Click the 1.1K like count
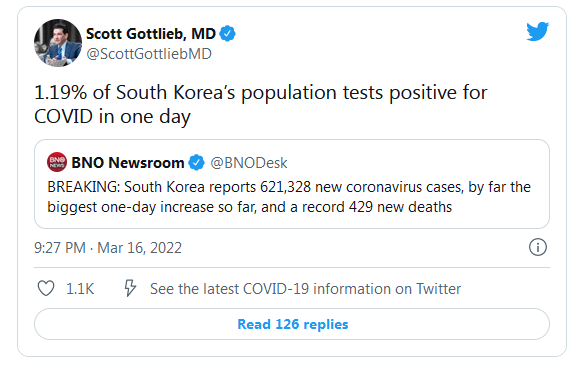This screenshot has height=369, width=576. pyautogui.click(x=80, y=289)
